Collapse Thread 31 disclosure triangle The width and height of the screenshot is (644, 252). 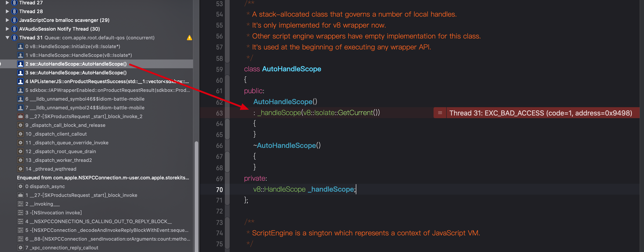click(7, 38)
